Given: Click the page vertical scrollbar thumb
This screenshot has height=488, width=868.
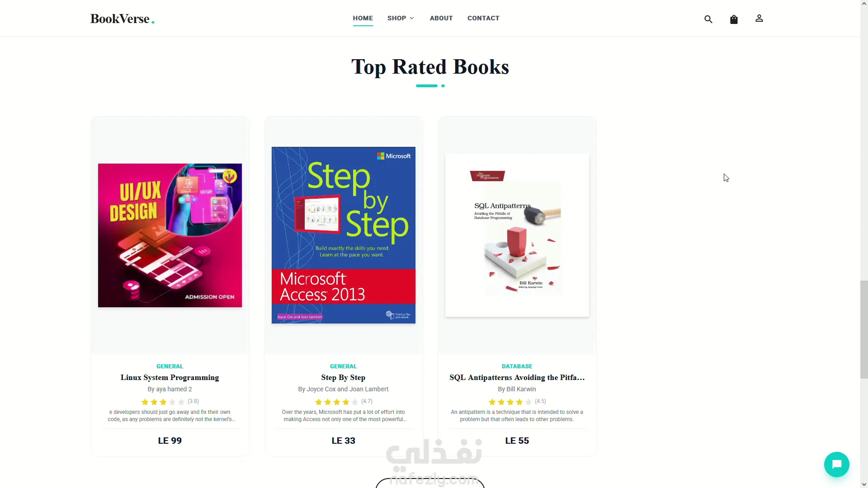Looking at the screenshot, I should [864, 329].
